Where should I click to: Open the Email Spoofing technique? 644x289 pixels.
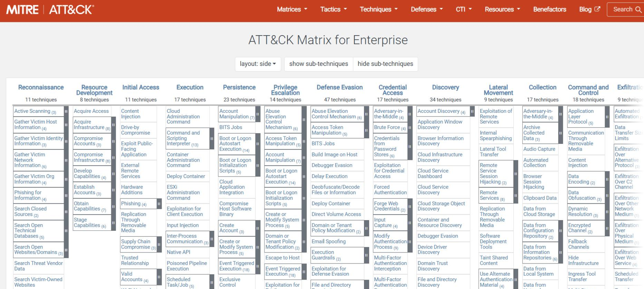[x=328, y=242]
